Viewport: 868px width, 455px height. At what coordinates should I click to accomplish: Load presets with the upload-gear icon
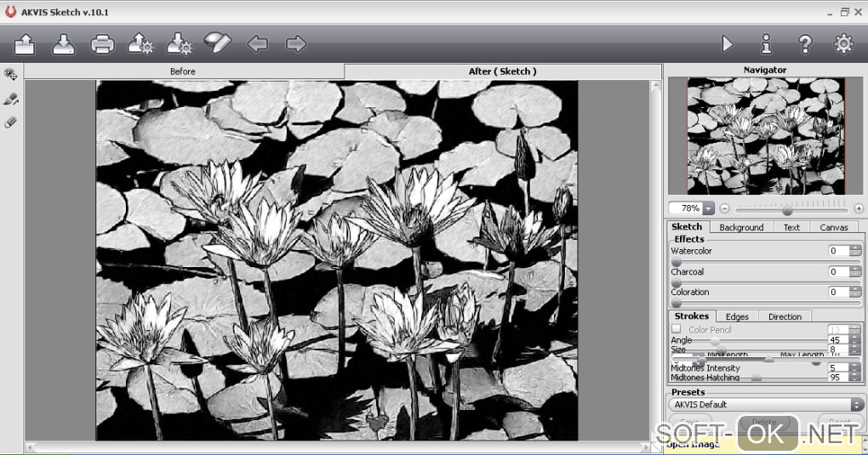pos(140,43)
